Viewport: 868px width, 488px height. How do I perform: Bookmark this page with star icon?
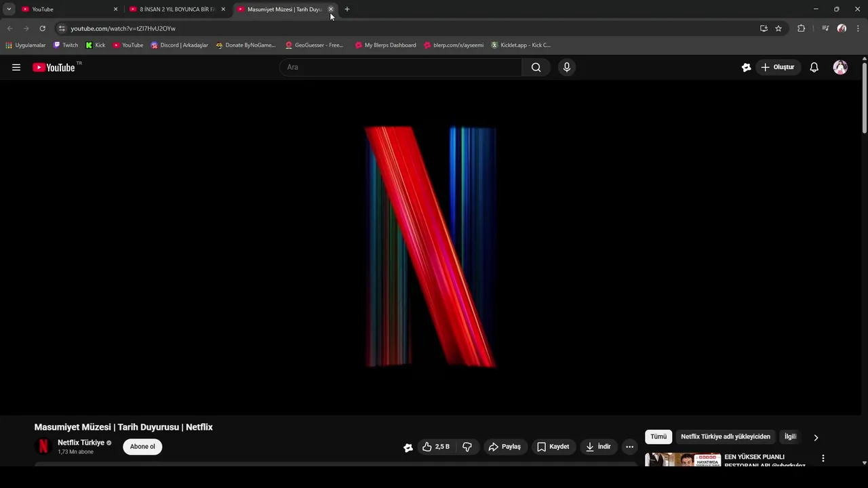[x=778, y=28]
